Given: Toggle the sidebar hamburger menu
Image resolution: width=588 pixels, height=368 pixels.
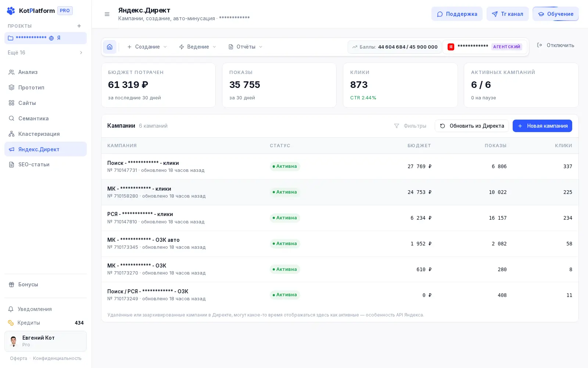Looking at the screenshot, I should 107,14.
